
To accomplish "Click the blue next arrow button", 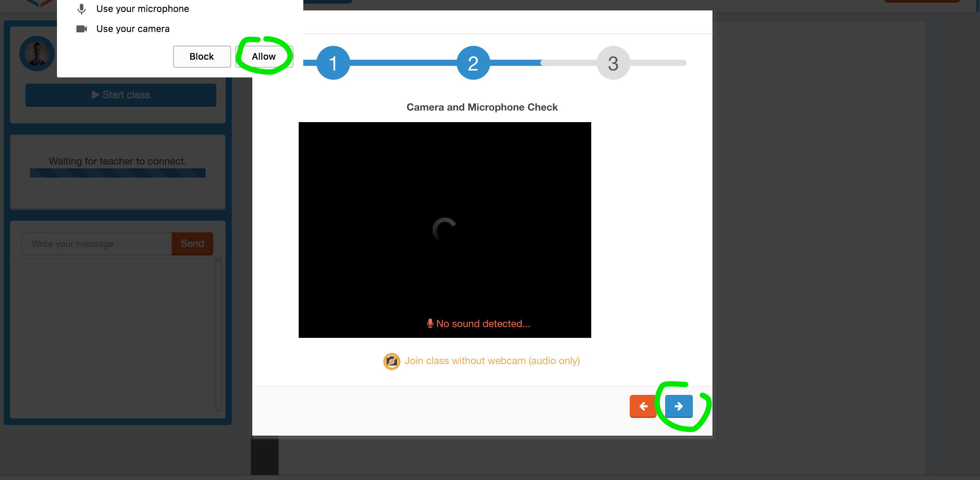I will click(679, 406).
